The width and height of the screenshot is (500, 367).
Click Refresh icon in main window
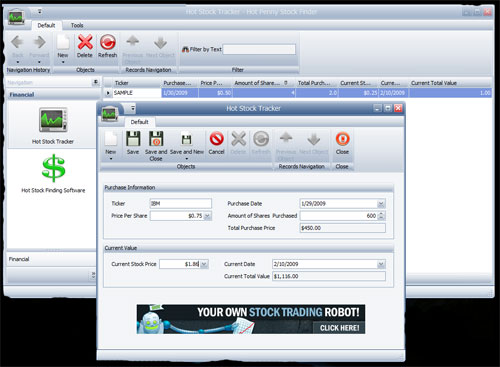tap(108, 42)
